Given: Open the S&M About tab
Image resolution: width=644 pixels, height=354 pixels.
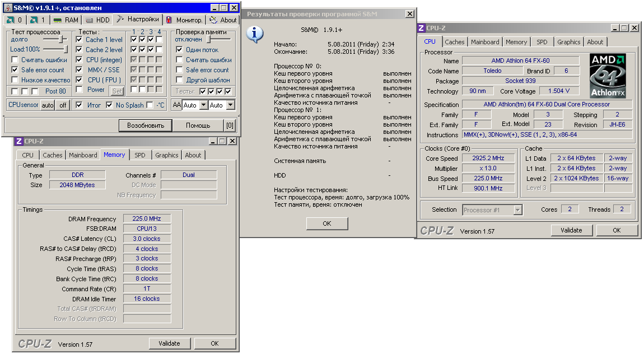Looking at the screenshot, I should (x=223, y=20).
